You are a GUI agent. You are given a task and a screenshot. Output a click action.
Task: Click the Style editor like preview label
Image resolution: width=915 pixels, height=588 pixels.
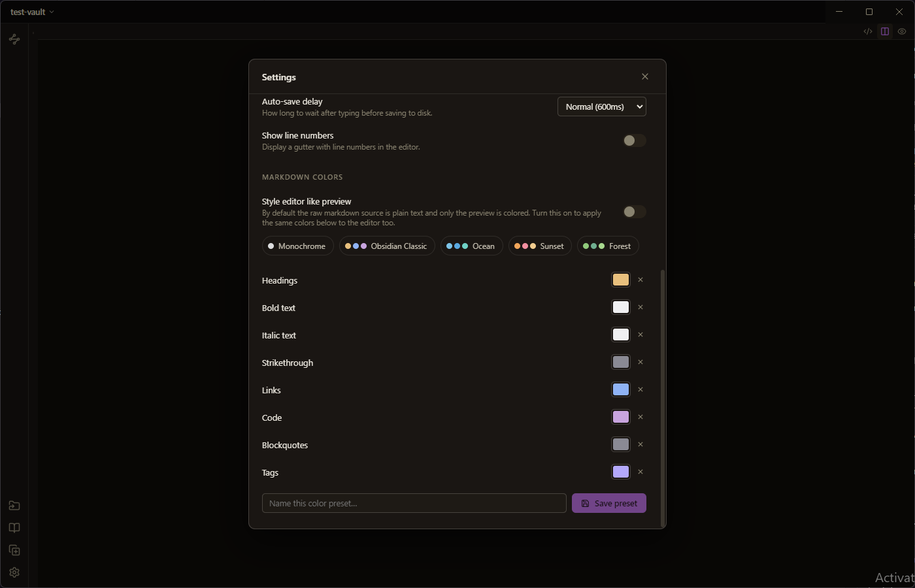307,201
